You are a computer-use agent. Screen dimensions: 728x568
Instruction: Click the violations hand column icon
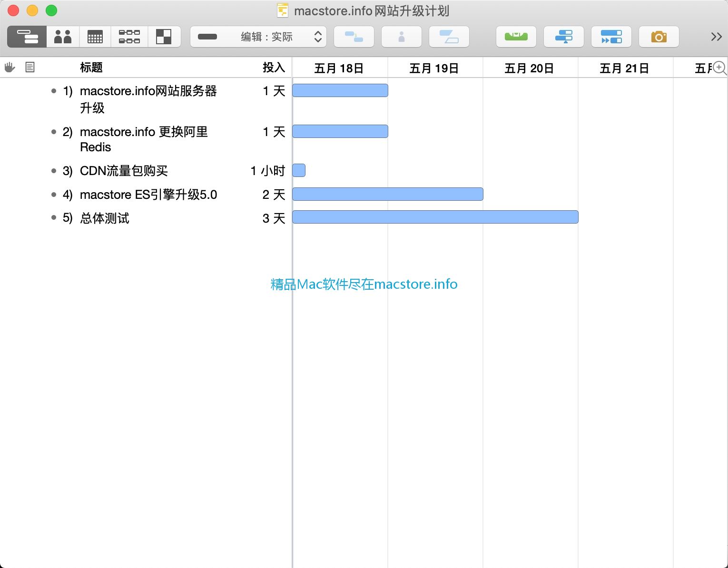[x=10, y=68]
